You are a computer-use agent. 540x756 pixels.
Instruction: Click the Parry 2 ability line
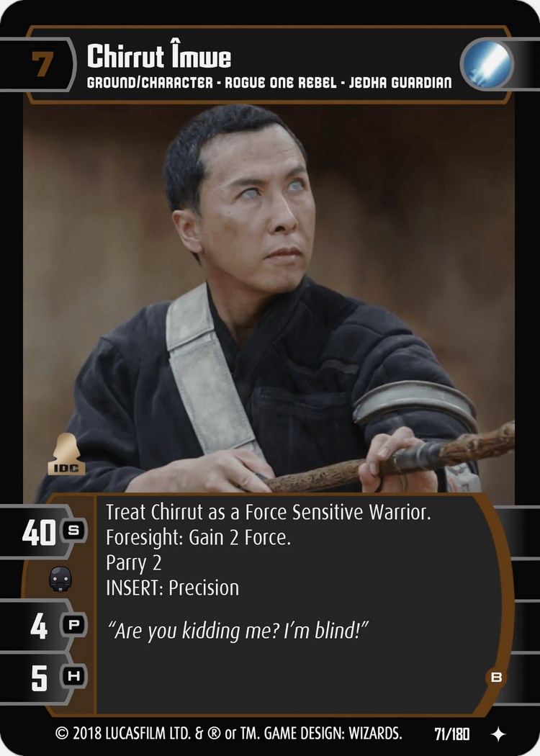click(133, 563)
